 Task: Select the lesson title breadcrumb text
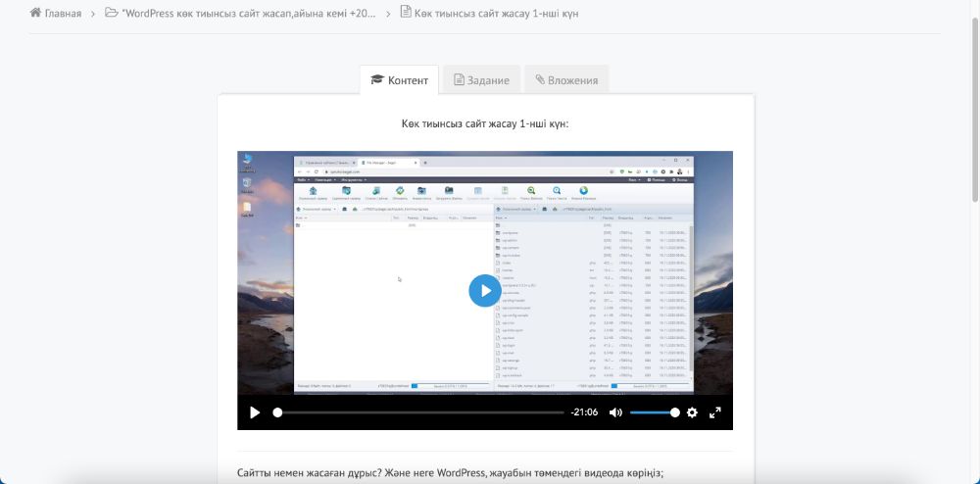click(x=496, y=13)
